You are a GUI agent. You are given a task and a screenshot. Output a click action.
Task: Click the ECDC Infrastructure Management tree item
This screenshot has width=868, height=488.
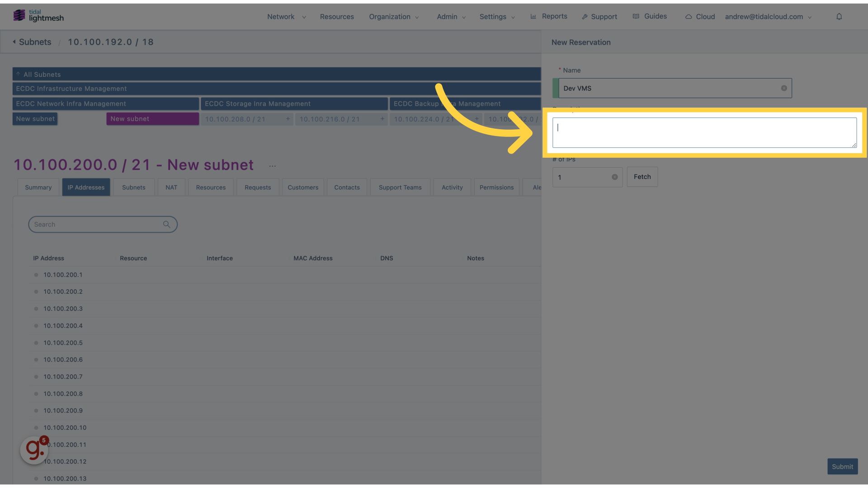point(71,88)
